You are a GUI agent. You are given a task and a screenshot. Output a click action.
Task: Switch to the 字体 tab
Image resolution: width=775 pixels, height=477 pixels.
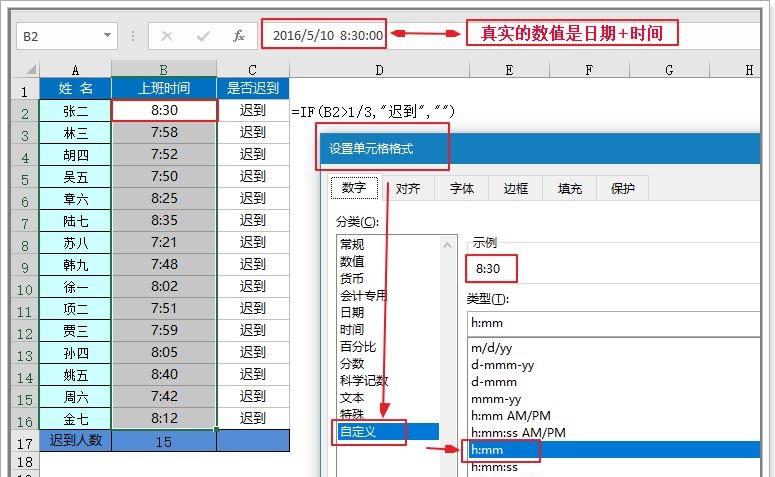tap(462, 188)
